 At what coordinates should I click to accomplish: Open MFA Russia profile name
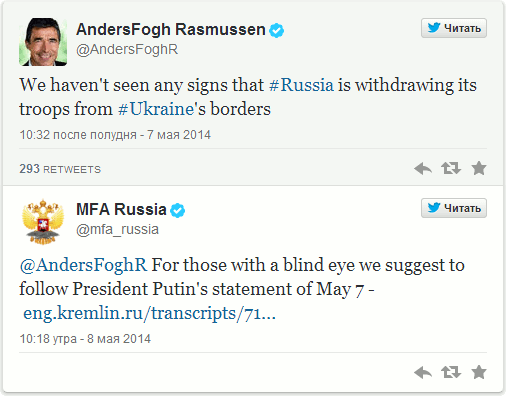(121, 209)
